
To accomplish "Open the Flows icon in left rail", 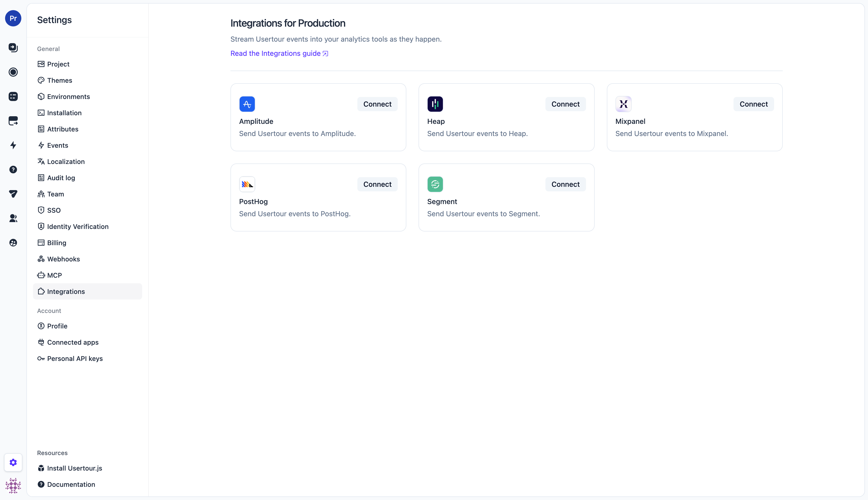I will tap(13, 47).
